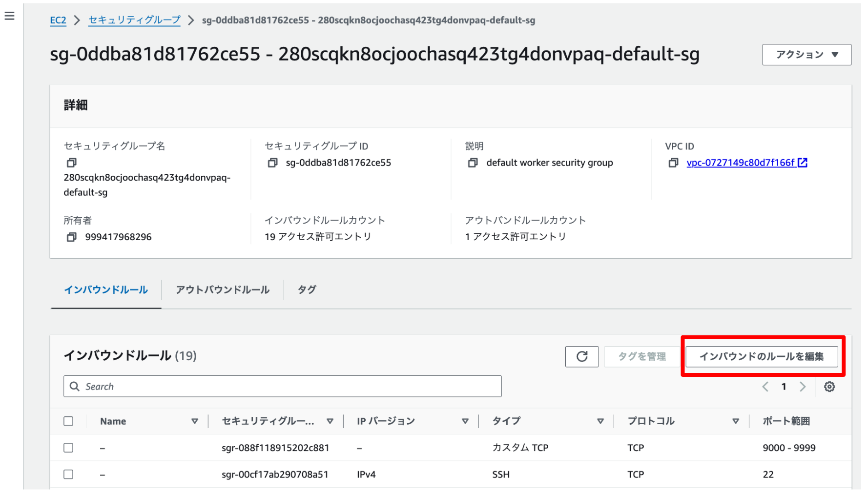Click rule ID sgr-088f118915202c881

point(275,448)
